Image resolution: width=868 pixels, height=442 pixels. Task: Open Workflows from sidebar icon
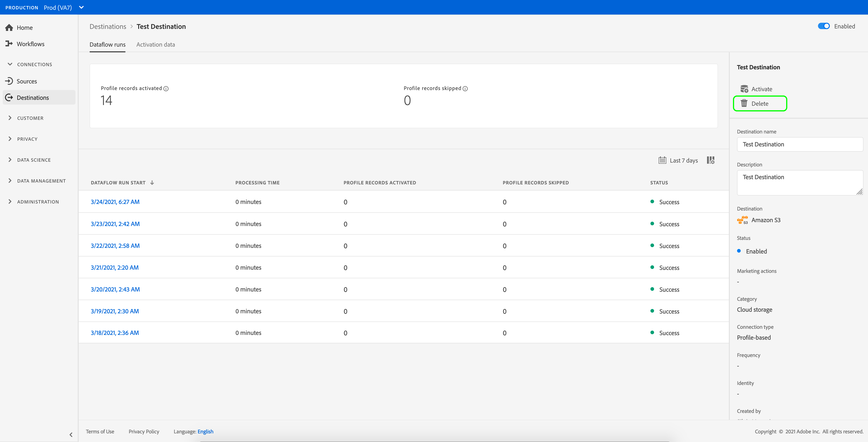click(9, 44)
